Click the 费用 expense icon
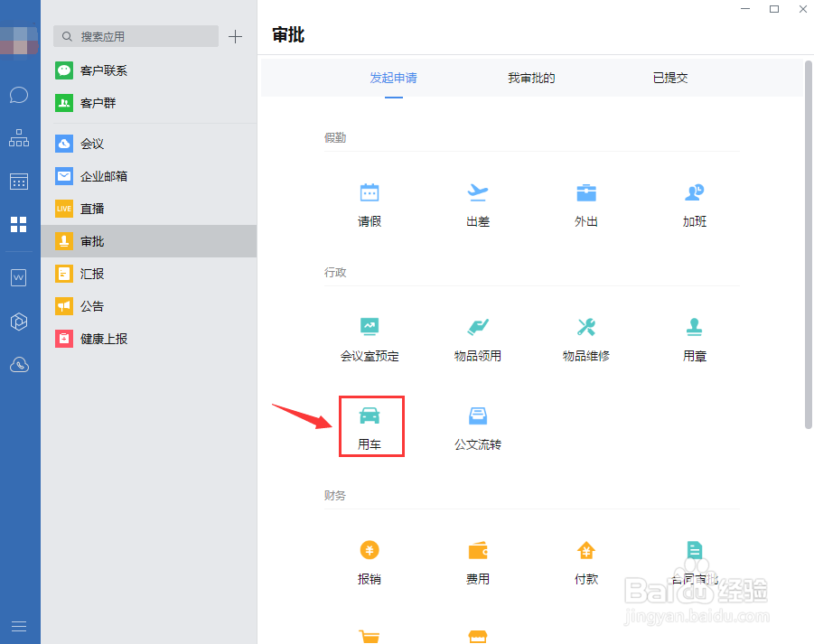 [x=477, y=560]
